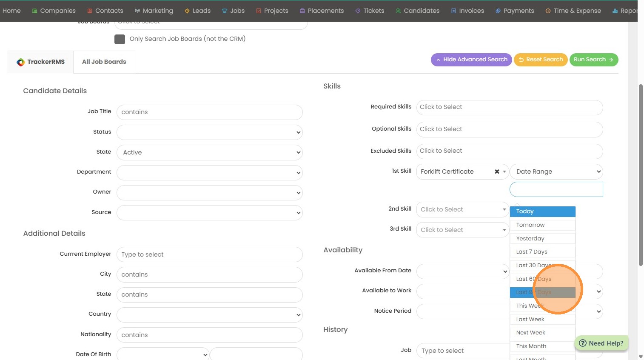Screen dimensions: 644x360
Task: Select Last 7 Days from the list
Action: [532, 252]
